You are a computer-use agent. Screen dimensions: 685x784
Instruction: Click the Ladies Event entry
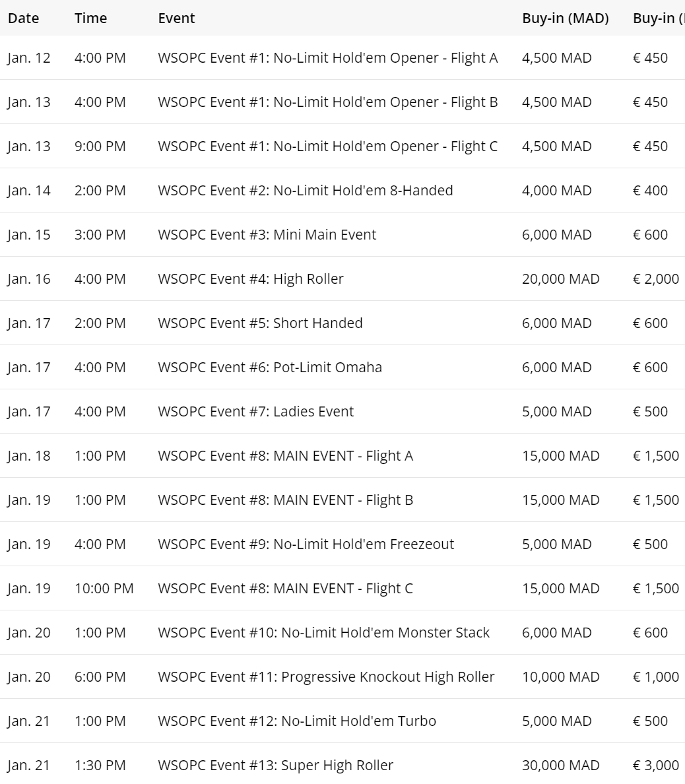tap(255, 412)
